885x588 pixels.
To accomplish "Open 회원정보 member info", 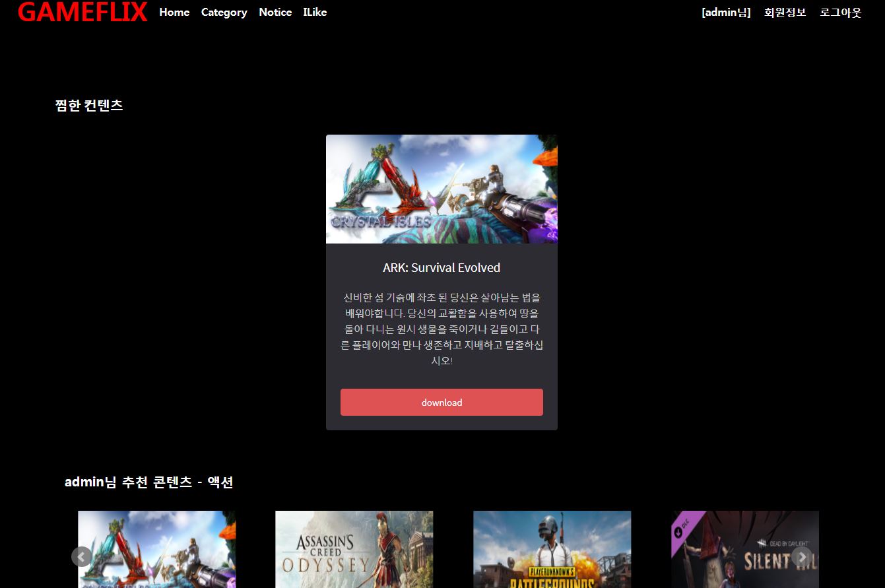I will (x=785, y=13).
